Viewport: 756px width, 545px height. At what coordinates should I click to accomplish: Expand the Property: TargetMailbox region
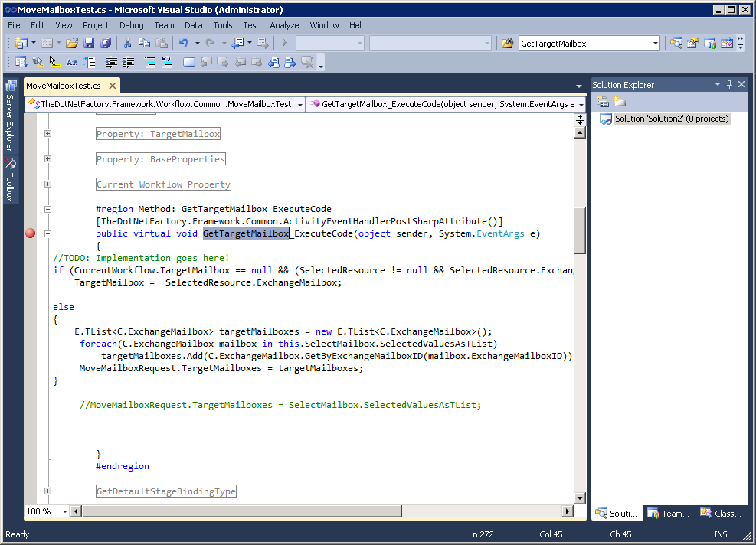point(47,133)
